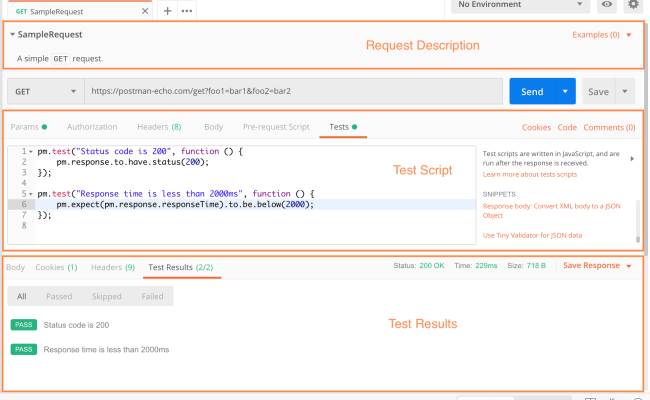Open the Pre-request Script tab
The image size is (650, 400).
coord(276,127)
